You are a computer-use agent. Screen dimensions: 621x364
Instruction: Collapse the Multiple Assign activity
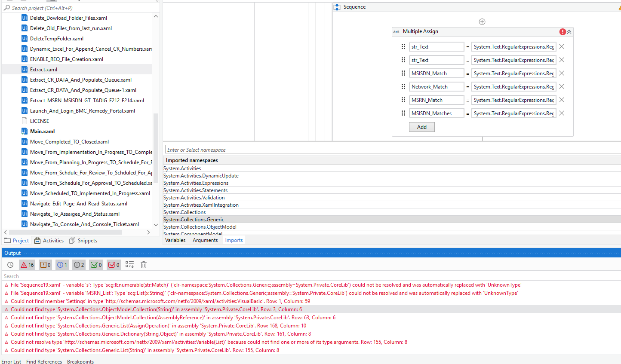point(569,32)
